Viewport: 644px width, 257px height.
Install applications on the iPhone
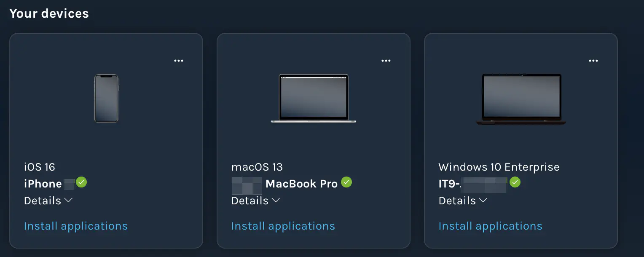76,226
